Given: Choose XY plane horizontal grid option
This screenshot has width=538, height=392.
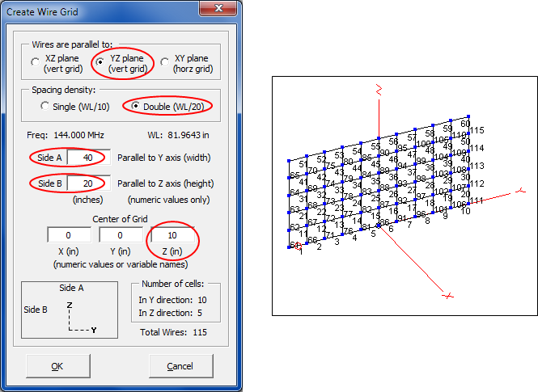Looking at the screenshot, I should point(165,63).
